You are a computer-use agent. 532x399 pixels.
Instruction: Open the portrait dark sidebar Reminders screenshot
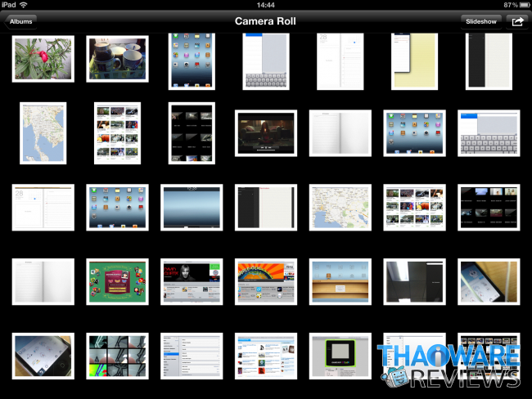[x=489, y=61]
